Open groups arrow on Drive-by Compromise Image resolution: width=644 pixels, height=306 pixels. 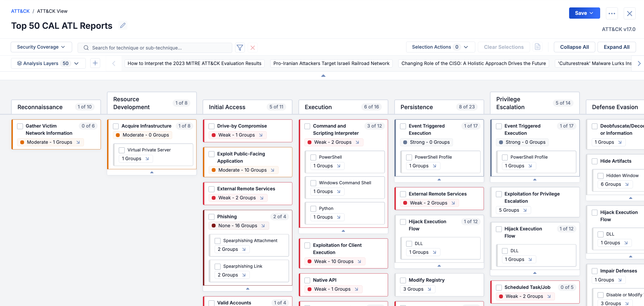[261, 135]
